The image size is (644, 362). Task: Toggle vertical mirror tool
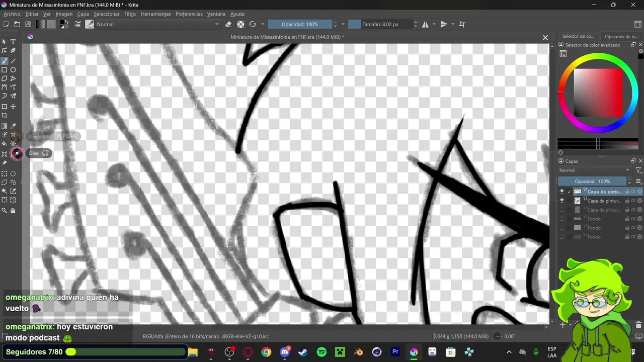[x=444, y=24]
